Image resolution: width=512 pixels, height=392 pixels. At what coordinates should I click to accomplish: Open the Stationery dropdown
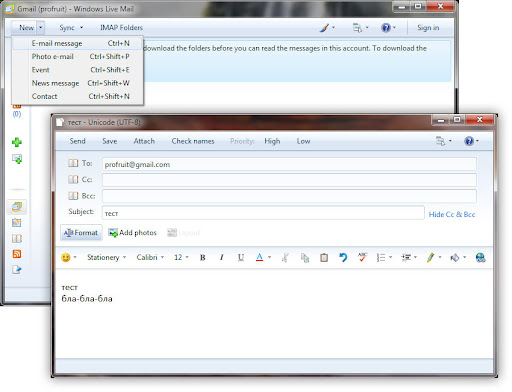106,257
